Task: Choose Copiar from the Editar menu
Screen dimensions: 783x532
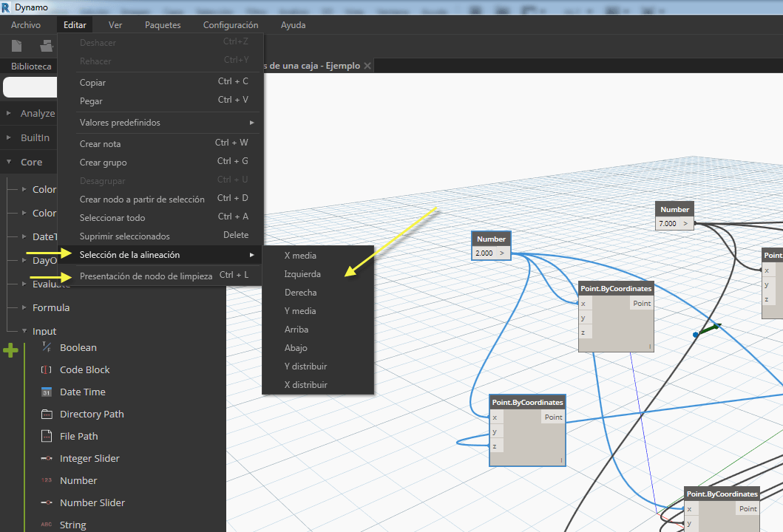Action: (160, 82)
